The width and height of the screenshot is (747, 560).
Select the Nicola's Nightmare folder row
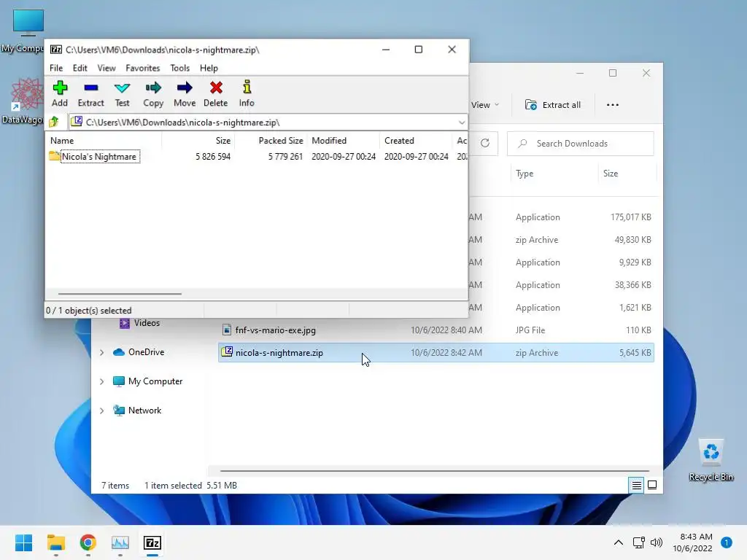tap(257, 157)
